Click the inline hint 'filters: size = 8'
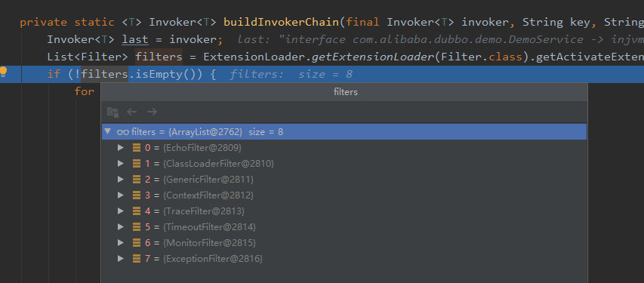644x283 pixels. [x=291, y=75]
